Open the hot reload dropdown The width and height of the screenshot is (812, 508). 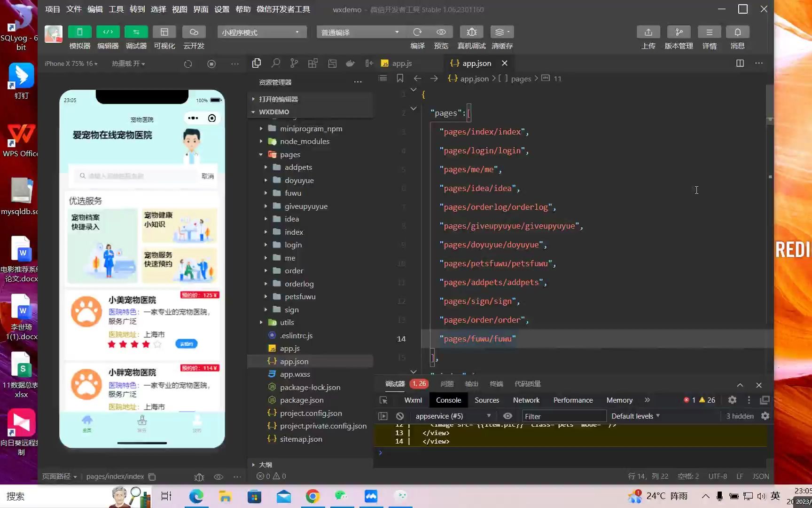pos(128,63)
